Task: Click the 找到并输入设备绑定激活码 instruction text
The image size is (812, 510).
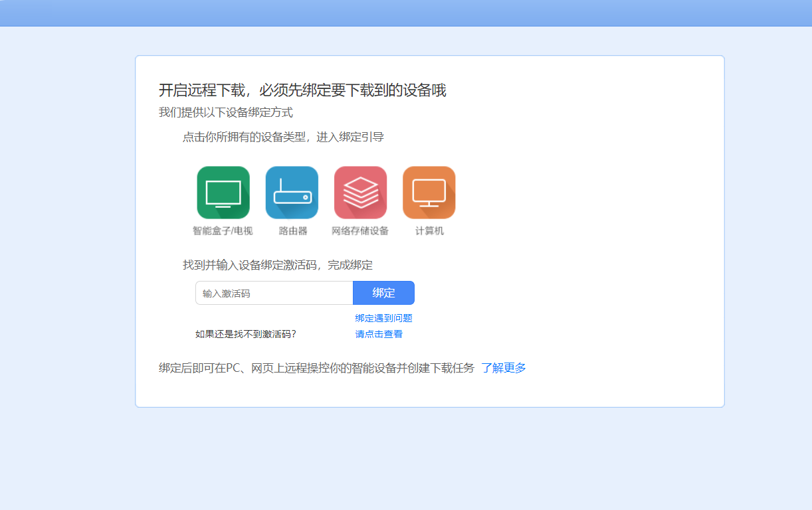Action: pyautogui.click(x=278, y=265)
